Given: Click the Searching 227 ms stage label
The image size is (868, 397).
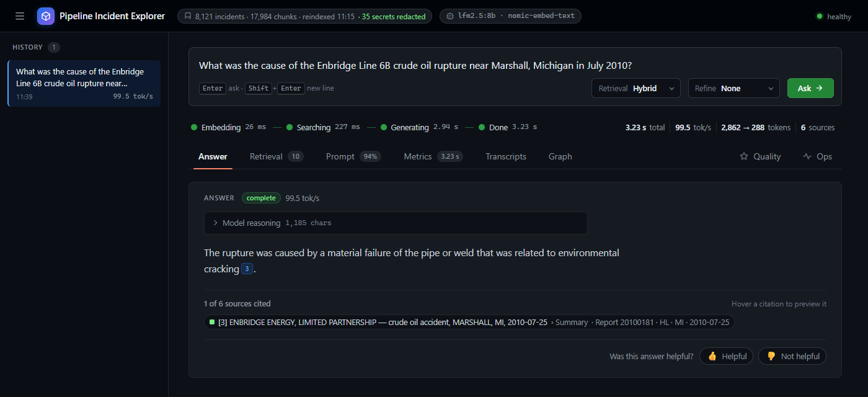Looking at the screenshot, I should [323, 127].
